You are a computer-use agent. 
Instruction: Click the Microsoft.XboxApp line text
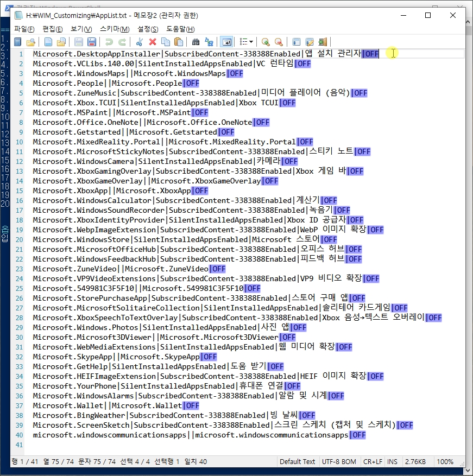point(121,191)
